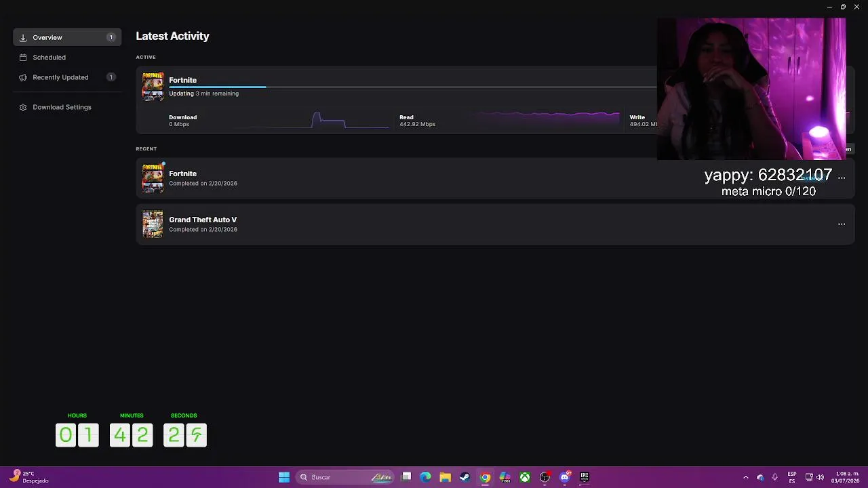Click the Overview download arrow icon
This screenshot has width=868, height=488.
[23, 38]
